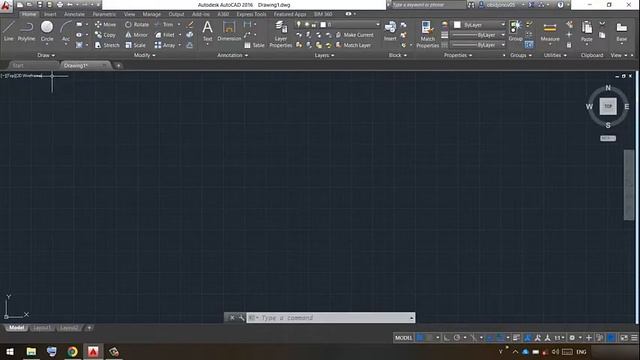Open the AutoCAD application menu
Screen dimensions: 640x360
6,7
